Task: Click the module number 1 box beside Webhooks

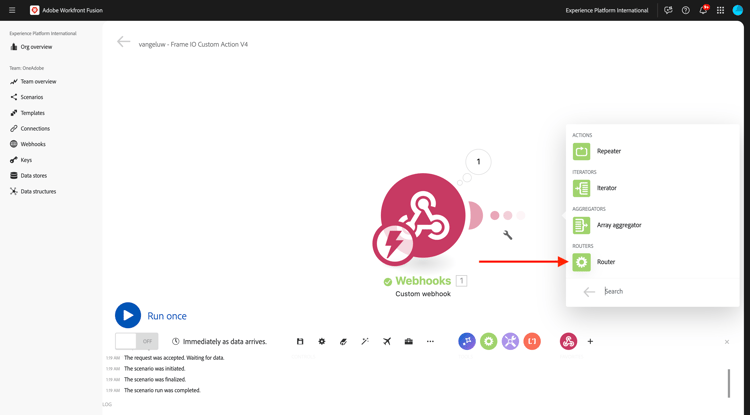Action: [461, 281]
